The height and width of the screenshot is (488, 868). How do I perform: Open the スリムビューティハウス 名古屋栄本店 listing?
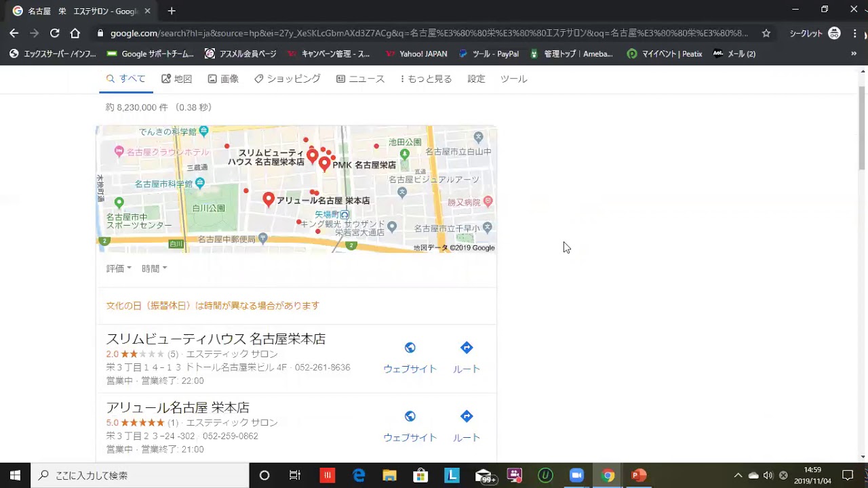tap(216, 339)
